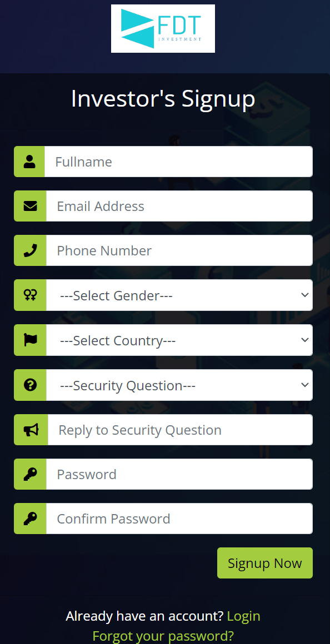Click the Signup Now button
This screenshot has height=644, width=330.
(x=265, y=563)
